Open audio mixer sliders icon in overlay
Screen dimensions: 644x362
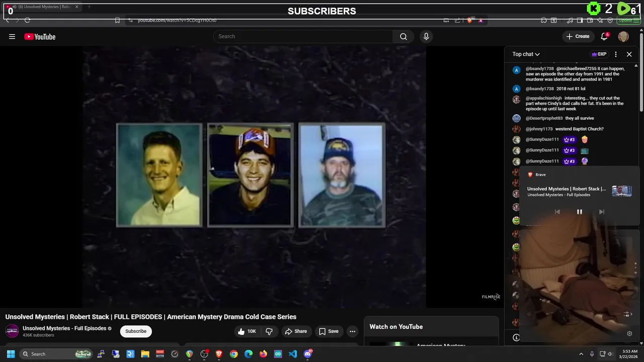(x=627, y=314)
